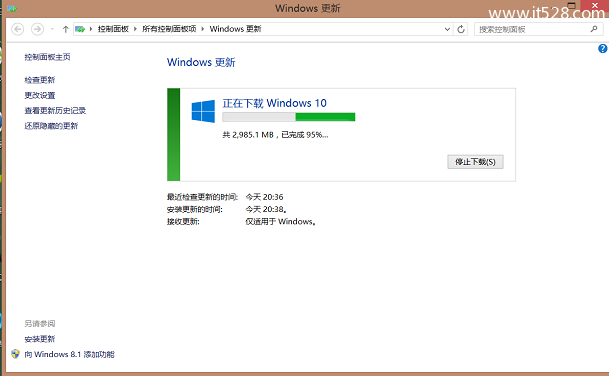Click the forward navigation arrow
This screenshot has width=609, height=376.
tap(37, 29)
